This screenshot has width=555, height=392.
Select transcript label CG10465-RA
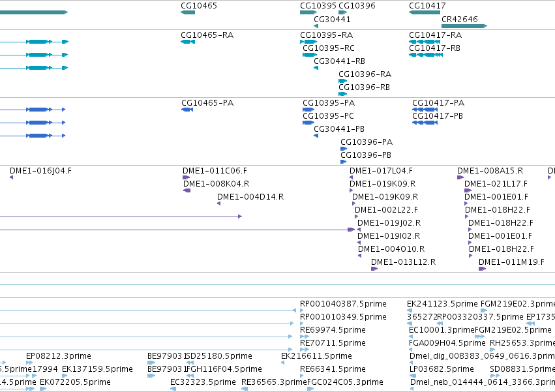coord(207,35)
